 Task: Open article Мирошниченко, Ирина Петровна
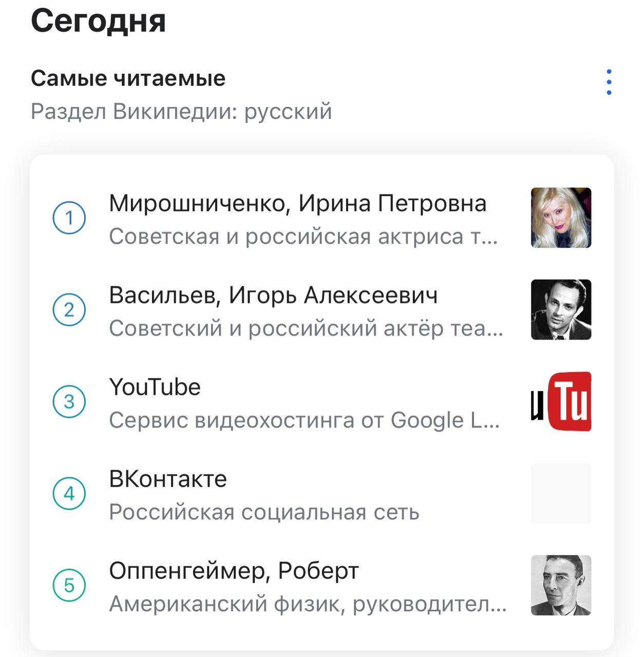297,204
